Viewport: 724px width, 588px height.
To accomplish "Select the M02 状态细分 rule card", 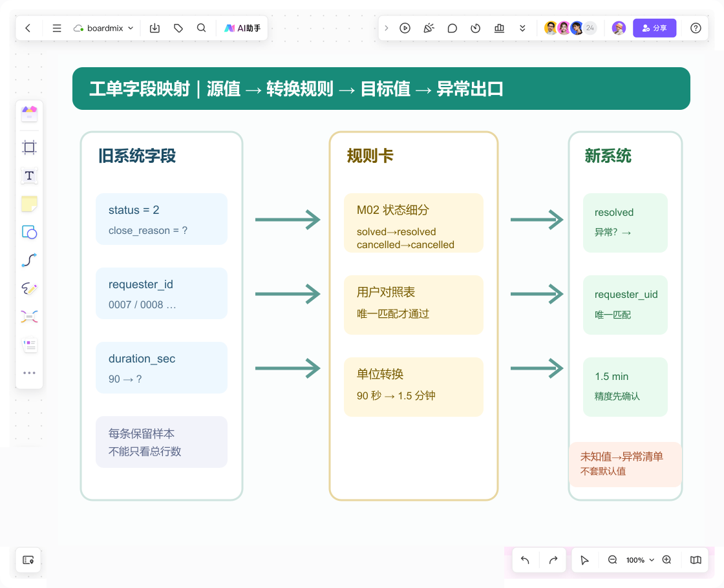I will (x=414, y=223).
